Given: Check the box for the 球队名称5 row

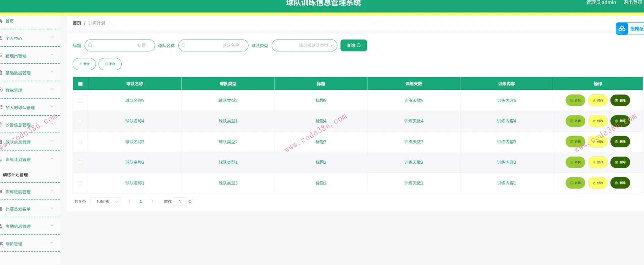Looking at the screenshot, I should [80, 101].
